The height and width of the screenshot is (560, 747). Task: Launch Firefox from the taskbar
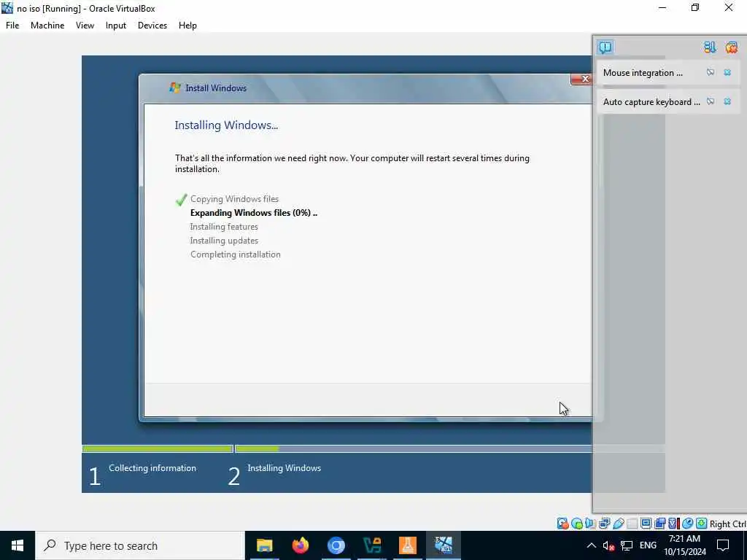point(300,545)
